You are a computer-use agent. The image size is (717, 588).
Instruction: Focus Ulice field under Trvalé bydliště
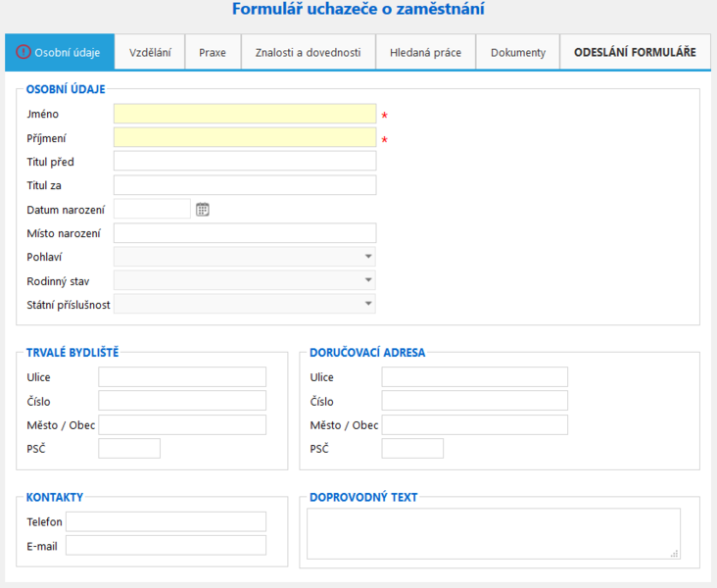click(x=182, y=377)
